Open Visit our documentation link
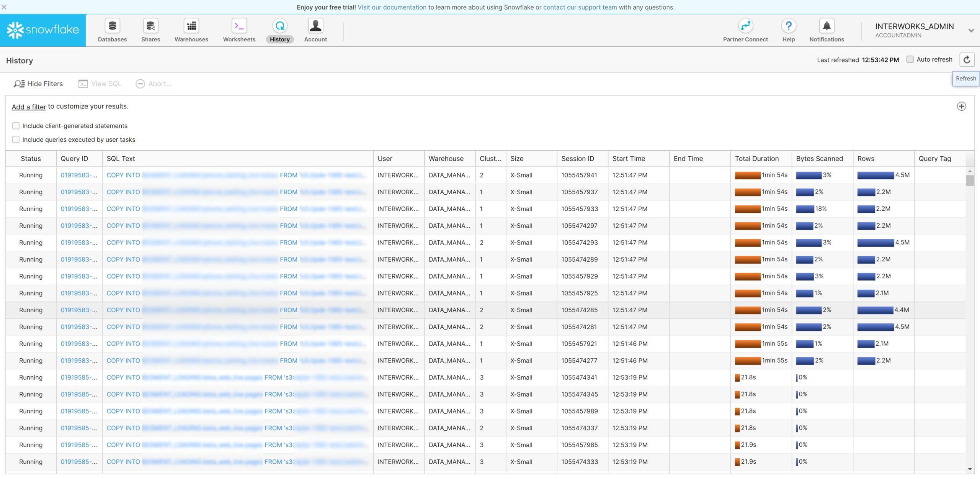The height and width of the screenshot is (479, 980). coord(392,7)
